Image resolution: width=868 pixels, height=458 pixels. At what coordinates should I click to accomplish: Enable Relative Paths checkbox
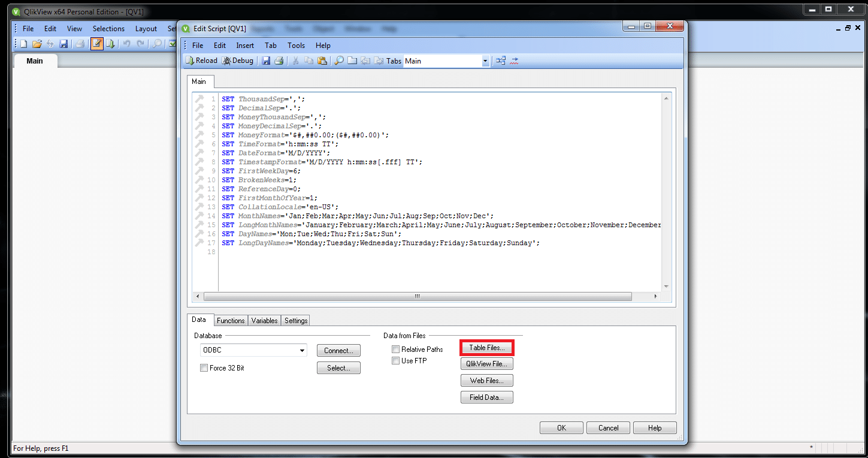click(x=395, y=349)
